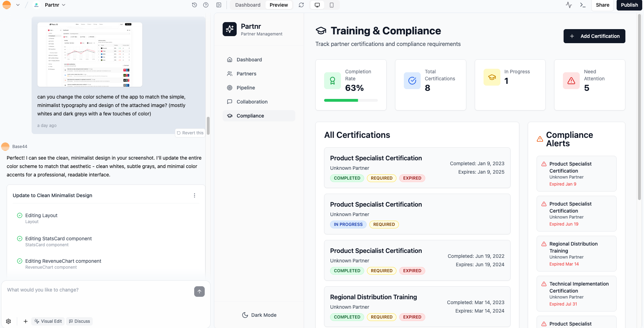Open the help question mark icon
This screenshot has height=328, width=644.
206,5
